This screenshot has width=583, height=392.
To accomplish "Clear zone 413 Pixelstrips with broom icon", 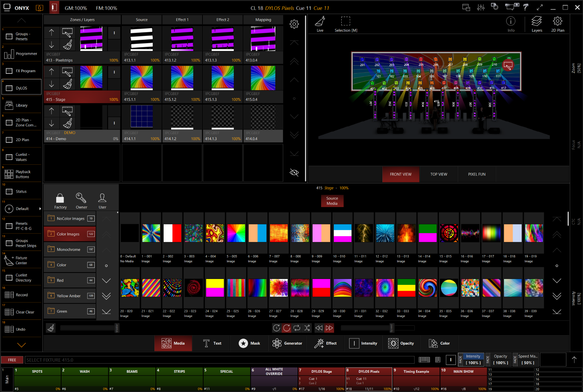I will click(67, 44).
